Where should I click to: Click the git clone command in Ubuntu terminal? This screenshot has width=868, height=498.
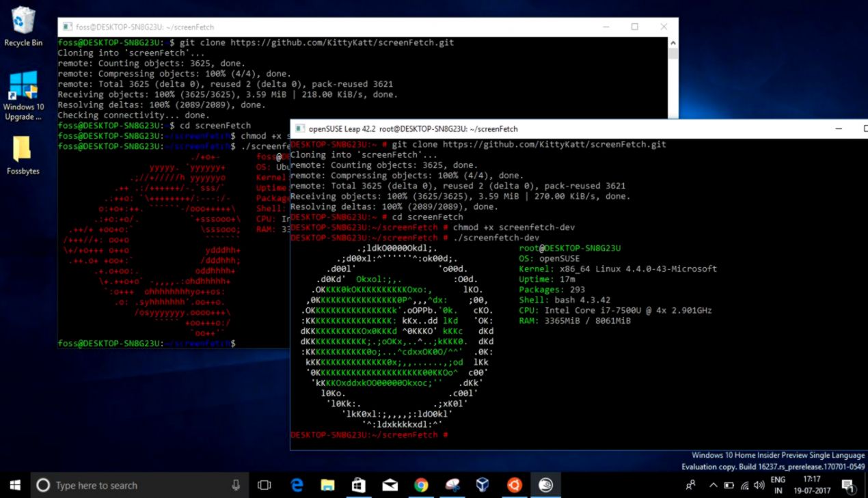[x=316, y=42]
